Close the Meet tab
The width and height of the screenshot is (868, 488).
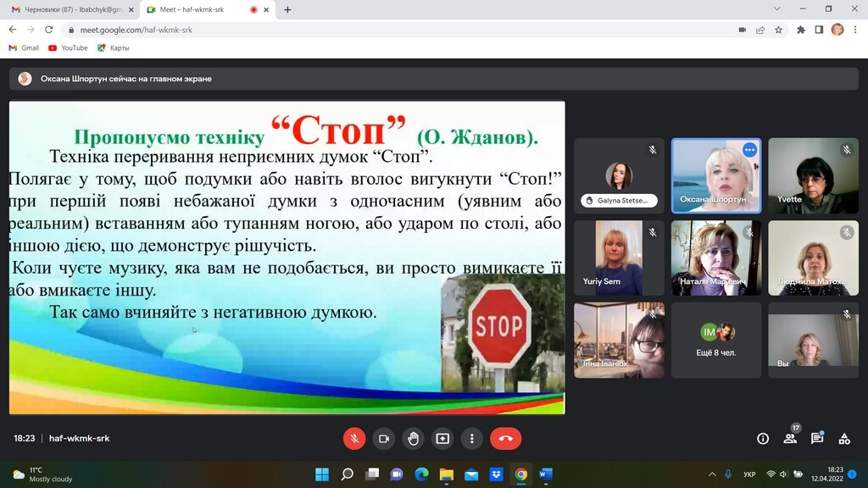click(x=266, y=9)
